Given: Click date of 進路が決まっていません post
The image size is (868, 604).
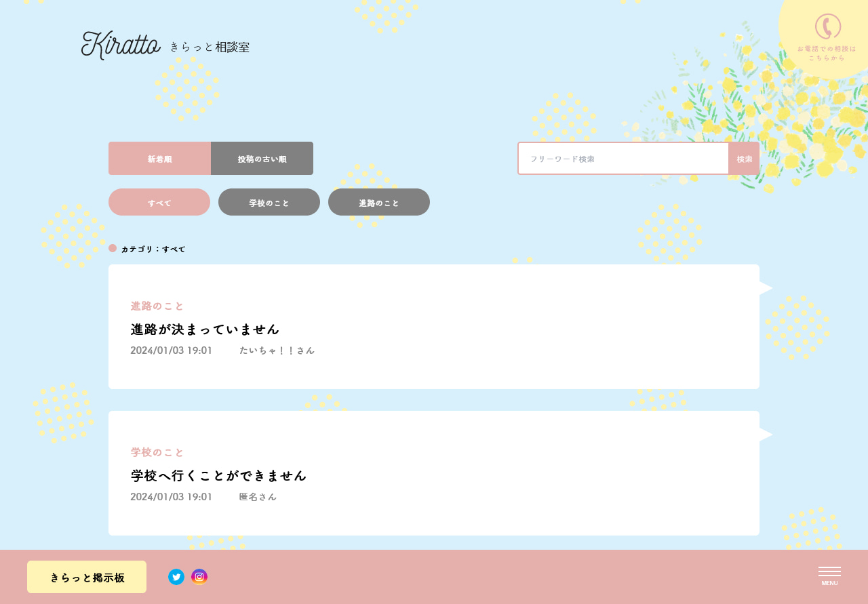Looking at the screenshot, I should (171, 350).
